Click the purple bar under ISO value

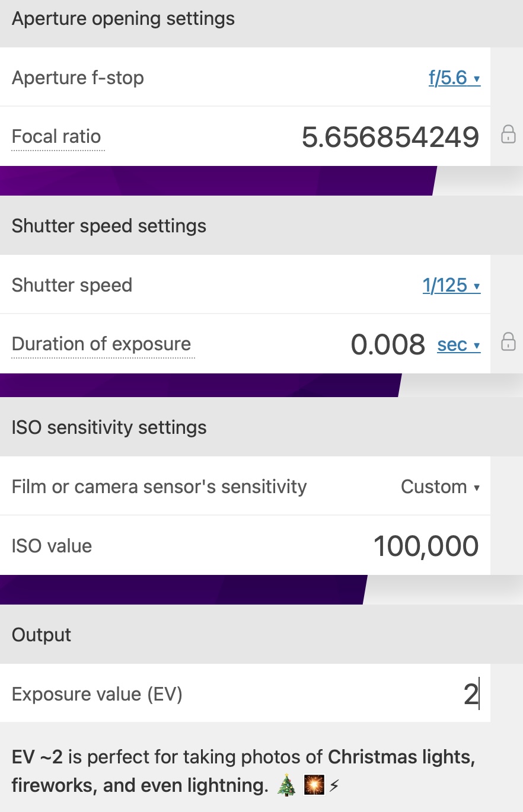181,590
